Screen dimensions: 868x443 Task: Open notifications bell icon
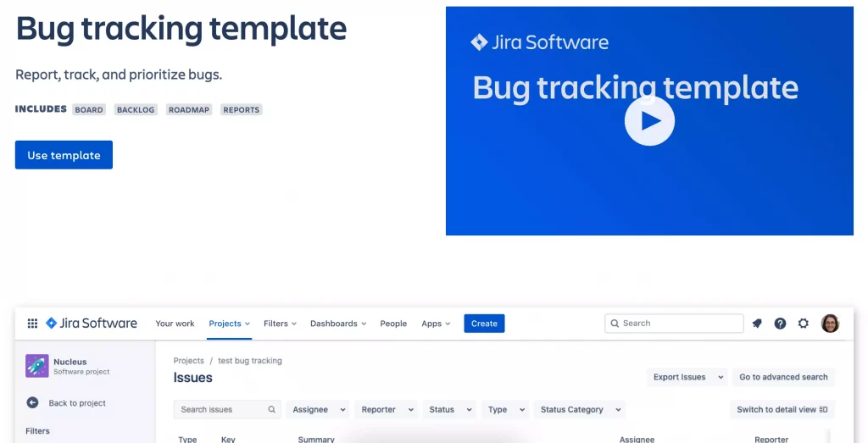(757, 324)
